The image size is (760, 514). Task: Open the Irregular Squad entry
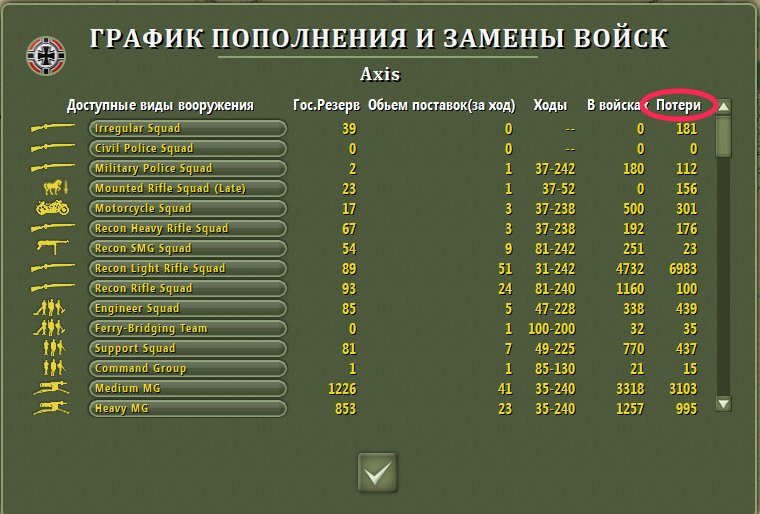click(188, 128)
